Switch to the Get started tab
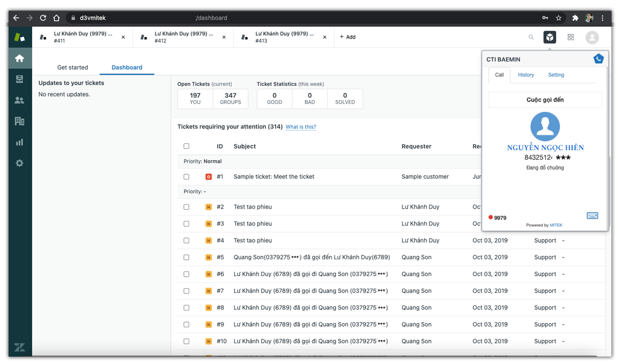The image size is (621, 364). 72,67
